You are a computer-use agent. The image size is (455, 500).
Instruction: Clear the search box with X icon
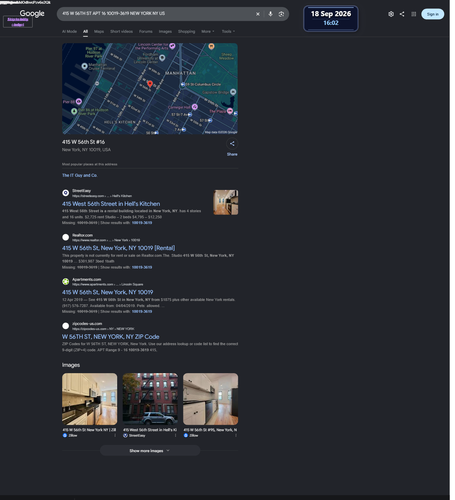coord(258,14)
